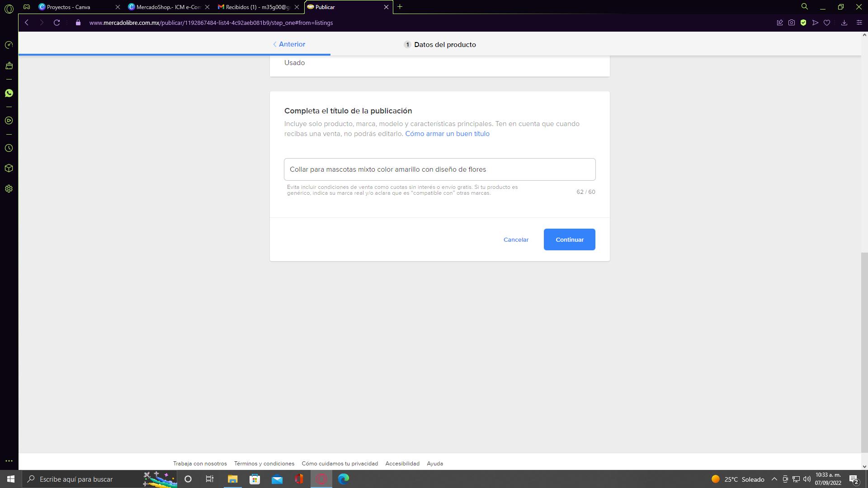The height and width of the screenshot is (488, 868).
Task: Open WhatsApp in the browser sidebar
Action: click(x=9, y=93)
